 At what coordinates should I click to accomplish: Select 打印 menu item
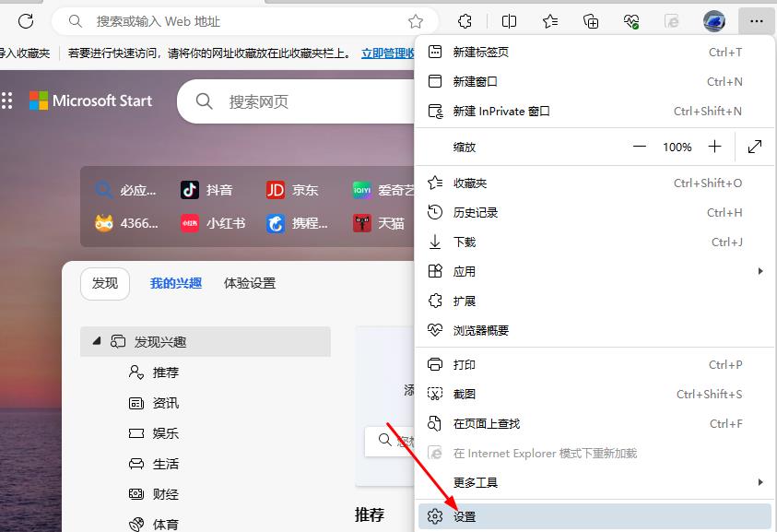[x=595, y=364]
